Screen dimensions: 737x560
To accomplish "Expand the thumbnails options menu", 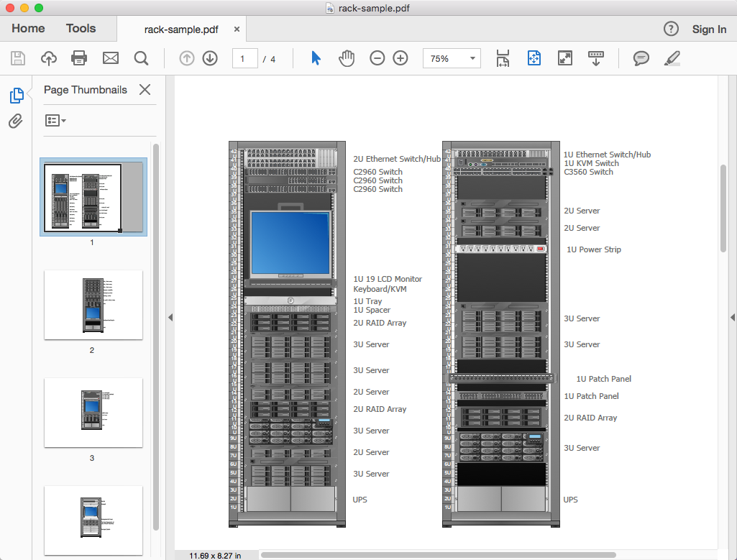I will 55,121.
